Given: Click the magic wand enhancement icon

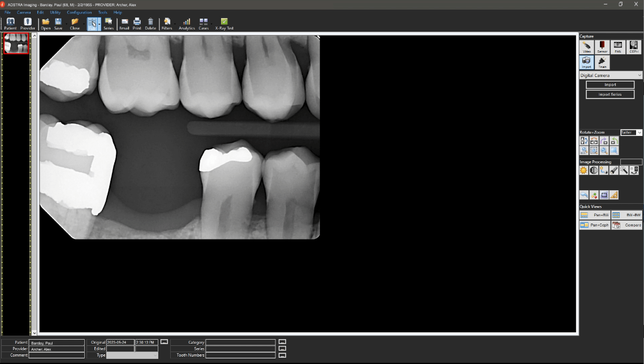Looking at the screenshot, I should coord(624,170).
